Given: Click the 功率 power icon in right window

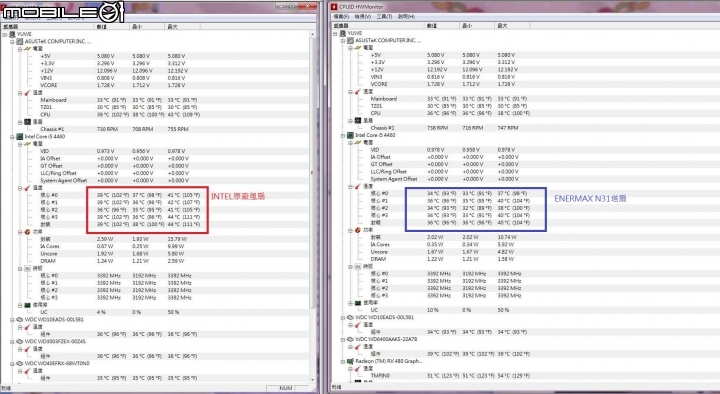Looking at the screenshot, I should tap(358, 230).
